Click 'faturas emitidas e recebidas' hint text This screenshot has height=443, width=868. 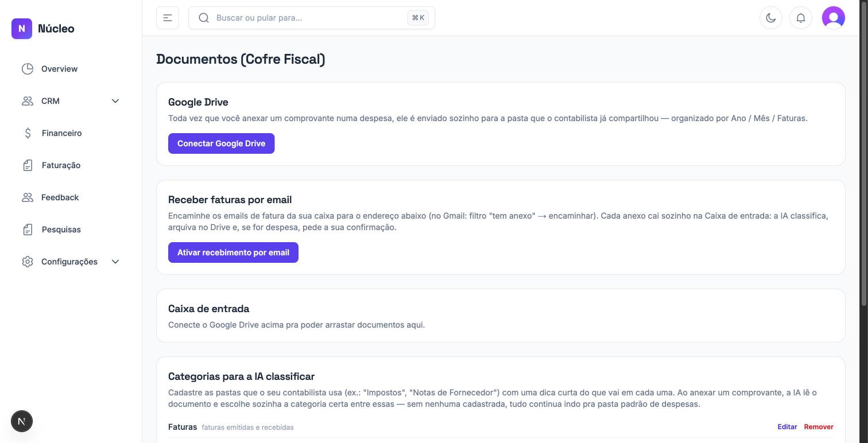pyautogui.click(x=247, y=428)
